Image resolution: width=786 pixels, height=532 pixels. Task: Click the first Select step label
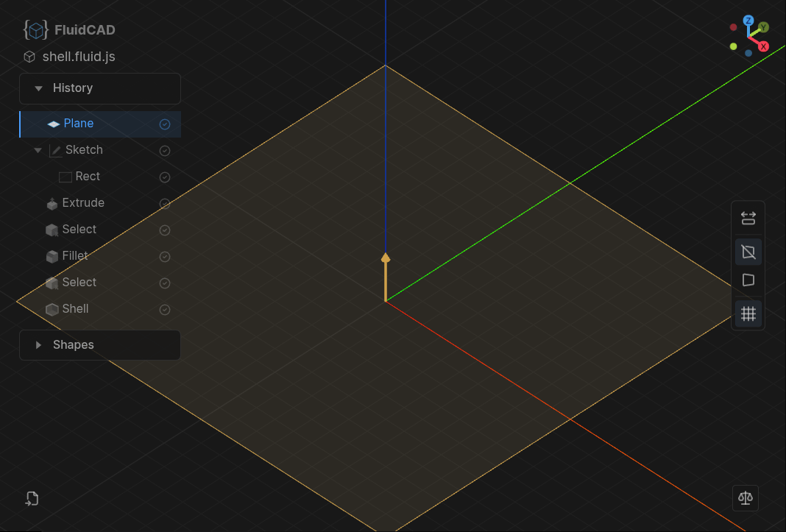(79, 230)
